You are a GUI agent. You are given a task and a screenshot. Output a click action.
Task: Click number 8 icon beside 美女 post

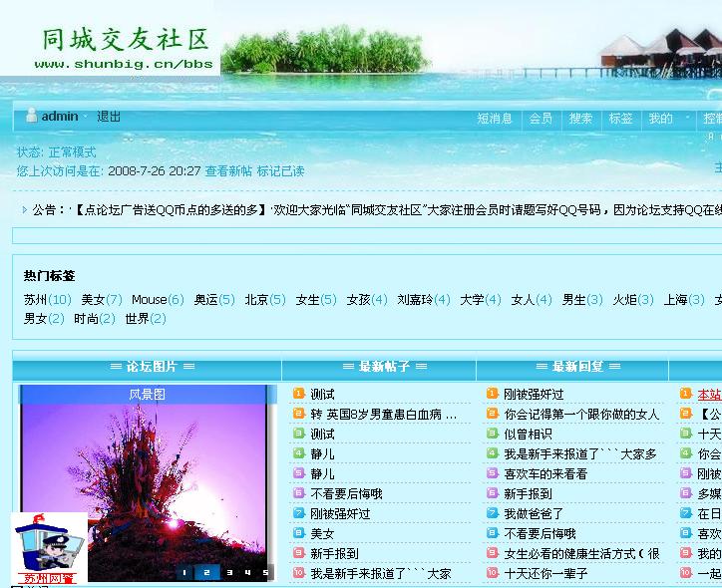tap(299, 533)
